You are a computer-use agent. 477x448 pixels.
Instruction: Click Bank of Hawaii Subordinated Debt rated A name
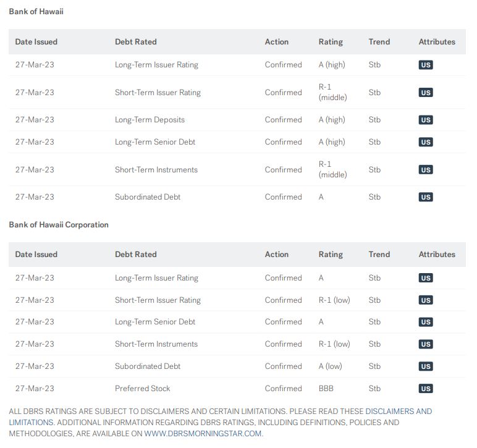pos(148,197)
